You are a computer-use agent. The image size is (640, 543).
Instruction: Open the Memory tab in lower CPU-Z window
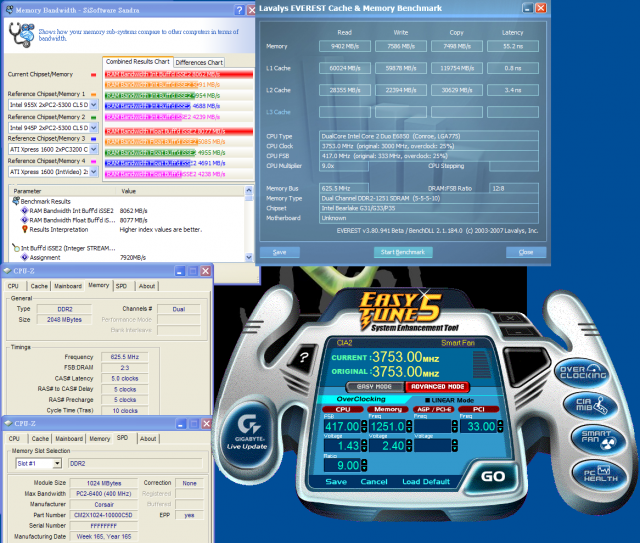tap(100, 438)
